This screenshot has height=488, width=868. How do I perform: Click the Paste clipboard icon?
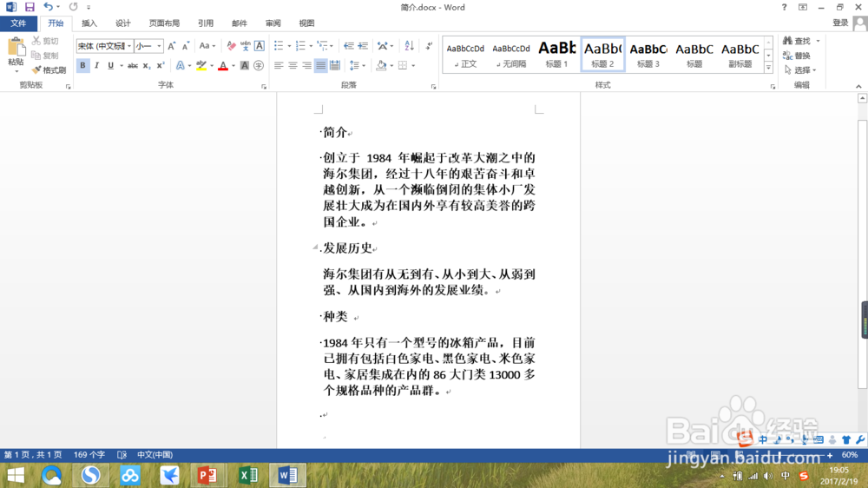[x=16, y=48]
